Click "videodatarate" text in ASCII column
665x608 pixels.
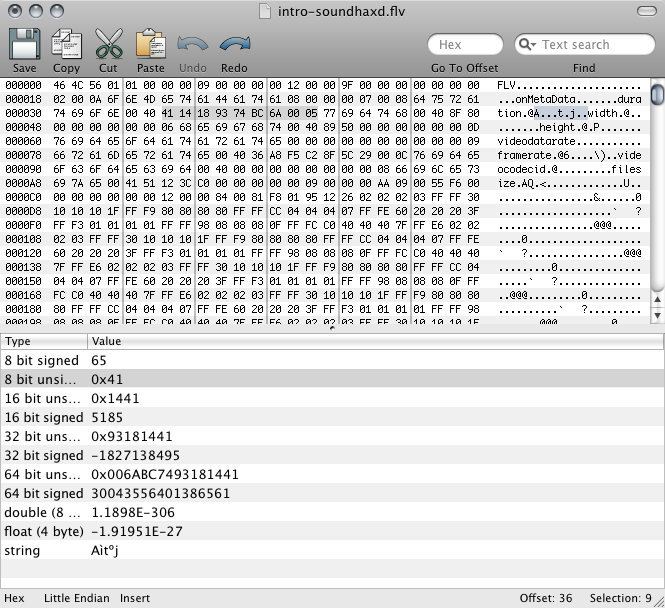pos(536,141)
